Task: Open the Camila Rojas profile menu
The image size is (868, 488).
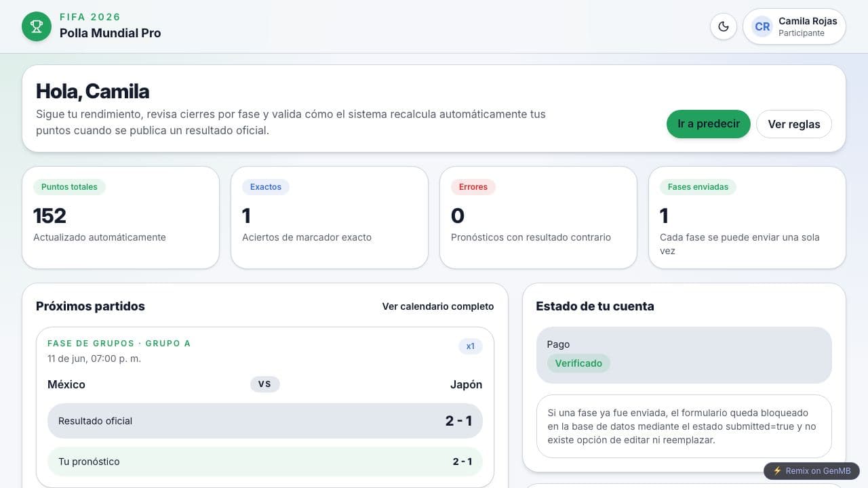Action: pos(794,26)
